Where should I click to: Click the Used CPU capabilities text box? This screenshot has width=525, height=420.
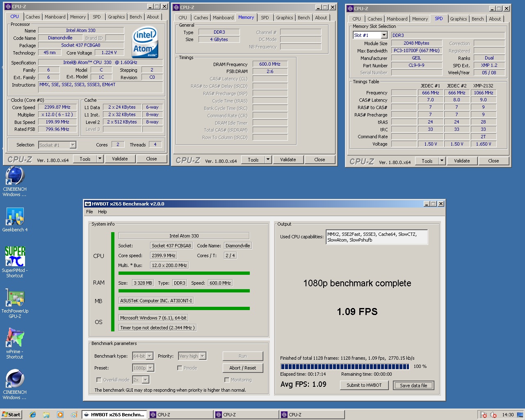377,237
